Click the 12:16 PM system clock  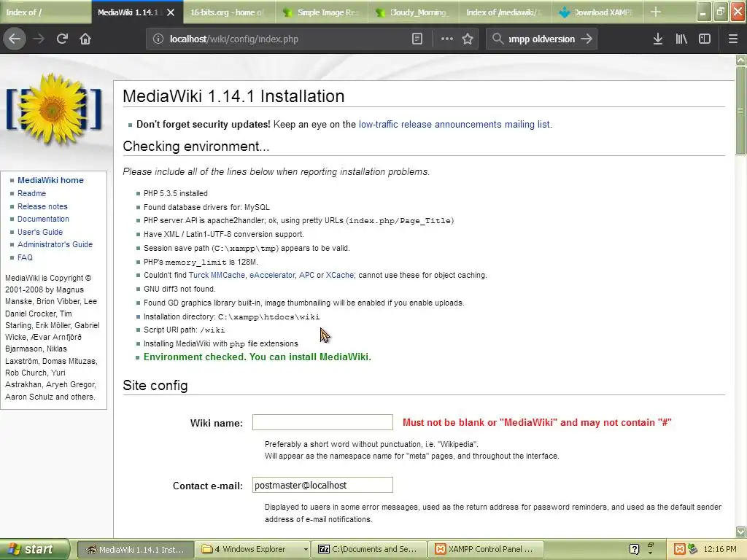click(720, 549)
